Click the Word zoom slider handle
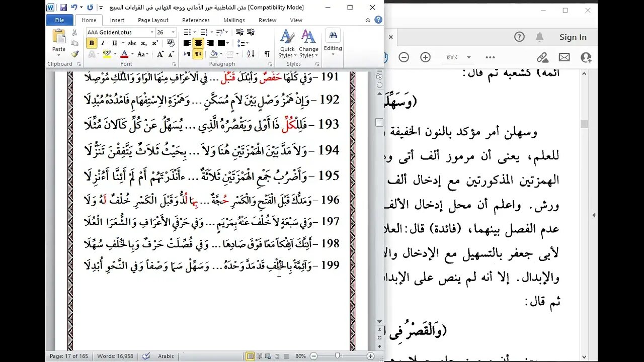 click(x=338, y=356)
